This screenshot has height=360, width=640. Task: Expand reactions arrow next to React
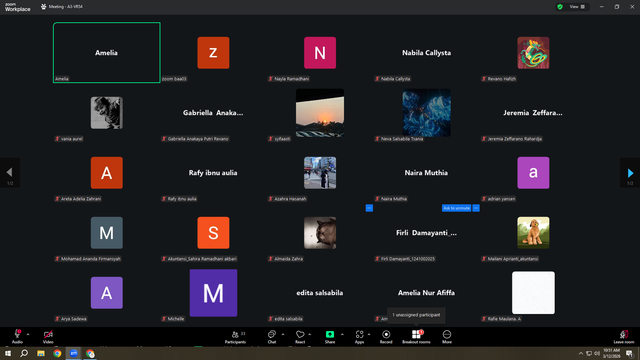[x=310, y=334]
